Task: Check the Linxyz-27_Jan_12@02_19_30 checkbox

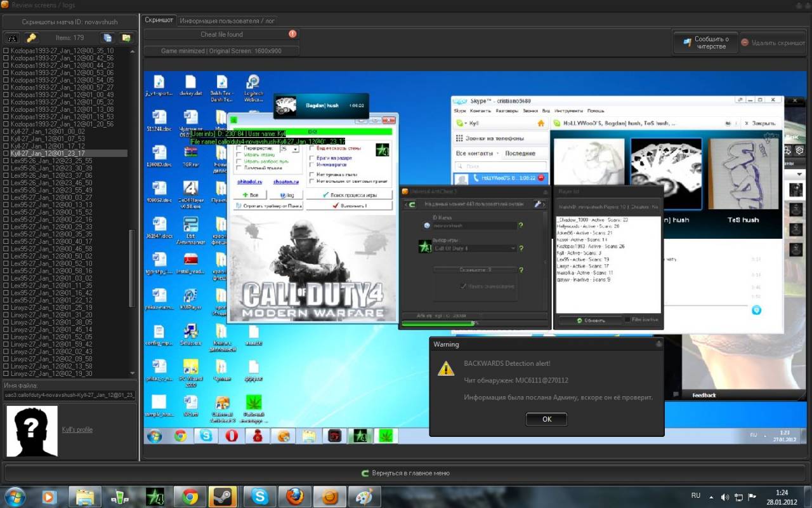Action: pyautogui.click(x=6, y=373)
